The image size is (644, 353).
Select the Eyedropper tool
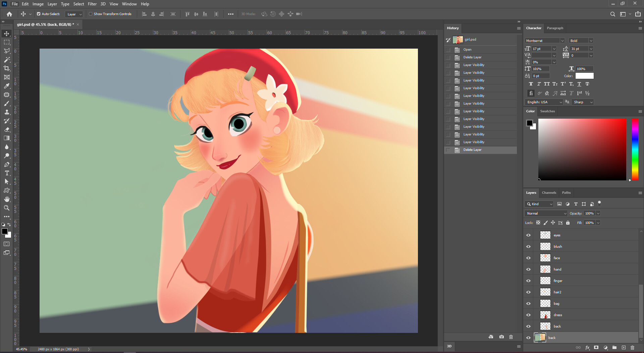coord(7,86)
